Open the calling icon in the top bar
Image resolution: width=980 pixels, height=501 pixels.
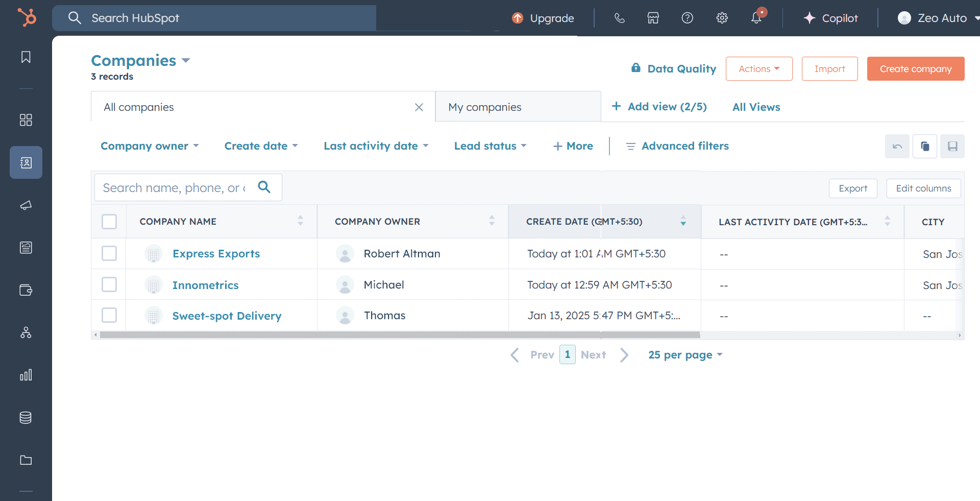[619, 18]
